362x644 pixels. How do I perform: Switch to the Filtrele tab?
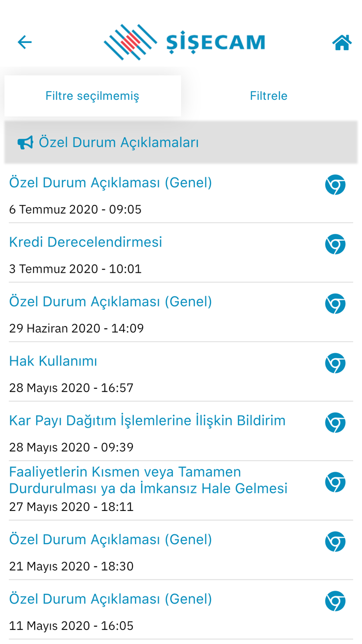click(x=268, y=95)
